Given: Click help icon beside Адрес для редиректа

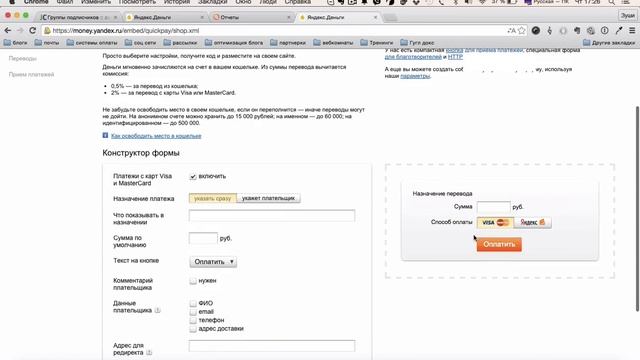Looking at the screenshot, I should point(149,353).
